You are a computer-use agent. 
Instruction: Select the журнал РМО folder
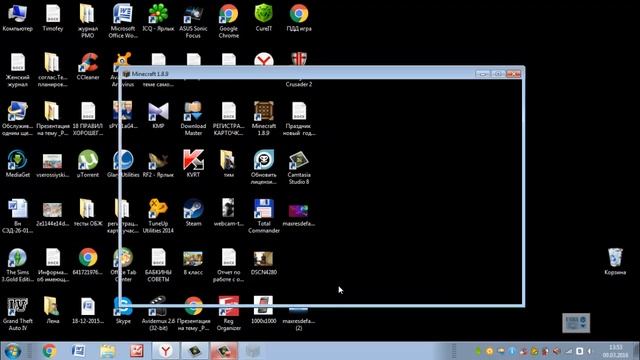(88, 21)
